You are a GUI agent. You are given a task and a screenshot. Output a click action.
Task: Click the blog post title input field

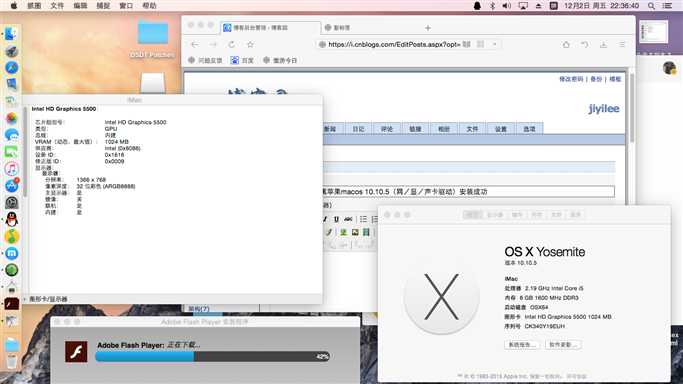(x=469, y=192)
